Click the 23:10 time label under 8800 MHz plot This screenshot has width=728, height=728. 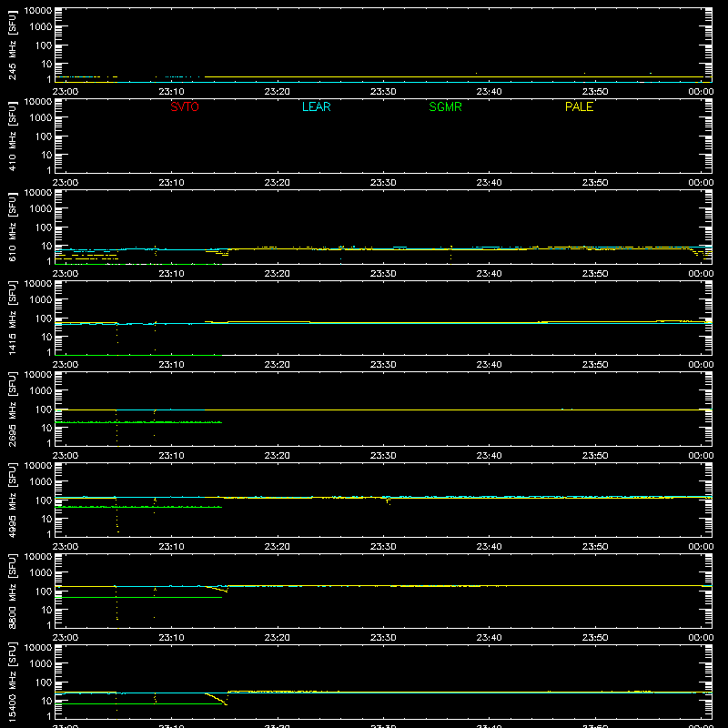(171, 638)
